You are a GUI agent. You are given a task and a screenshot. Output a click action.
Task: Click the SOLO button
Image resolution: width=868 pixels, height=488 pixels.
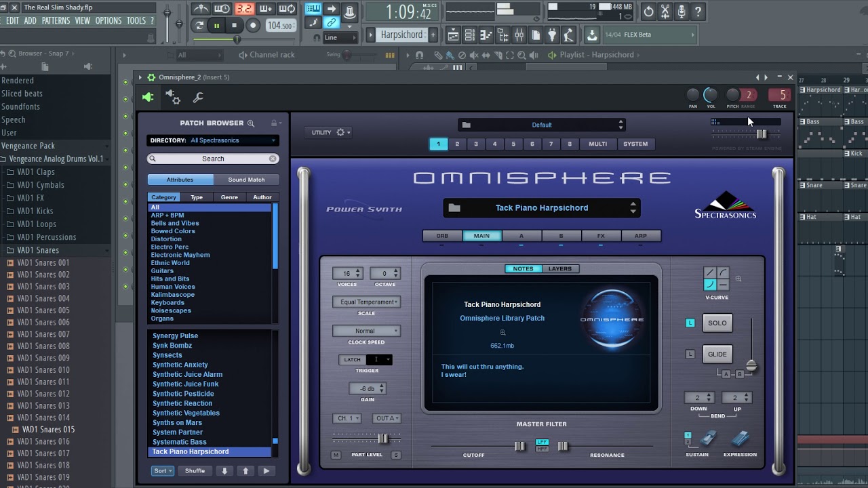[x=717, y=323]
